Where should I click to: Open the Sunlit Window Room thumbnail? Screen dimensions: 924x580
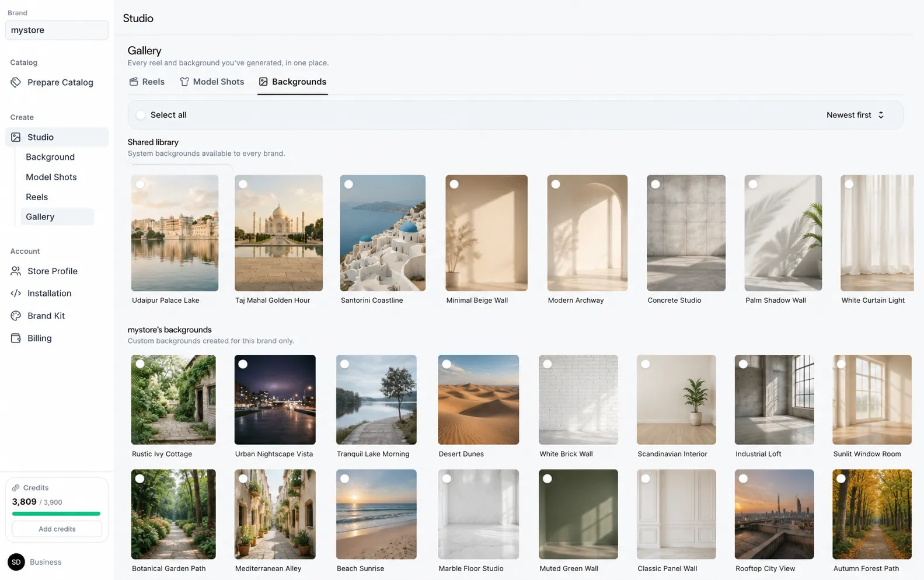[x=872, y=400]
